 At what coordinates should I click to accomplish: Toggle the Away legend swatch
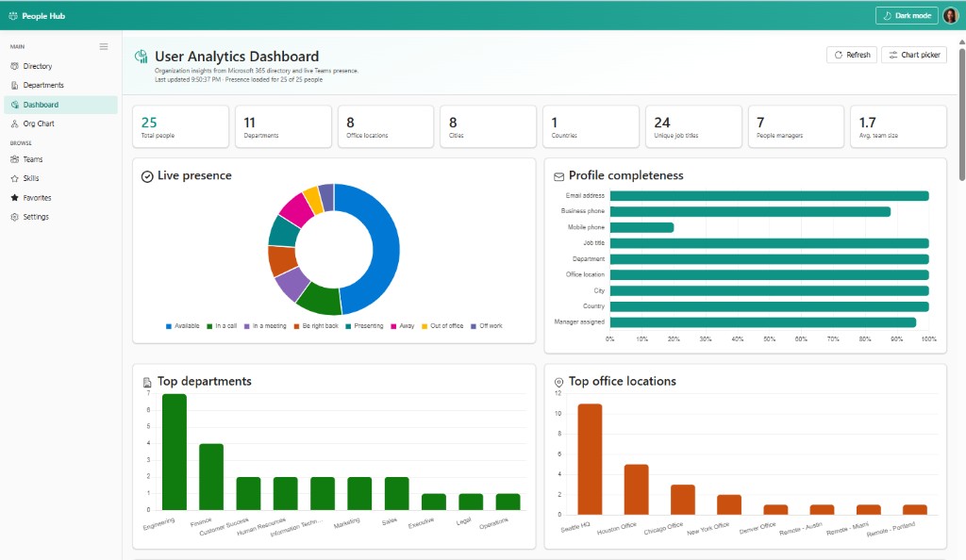point(393,326)
